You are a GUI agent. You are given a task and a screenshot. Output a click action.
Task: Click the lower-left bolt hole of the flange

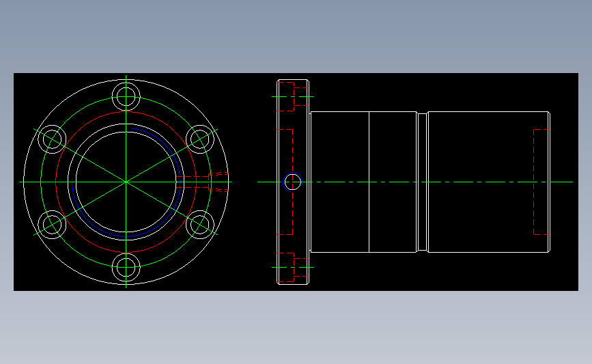pos(52,225)
